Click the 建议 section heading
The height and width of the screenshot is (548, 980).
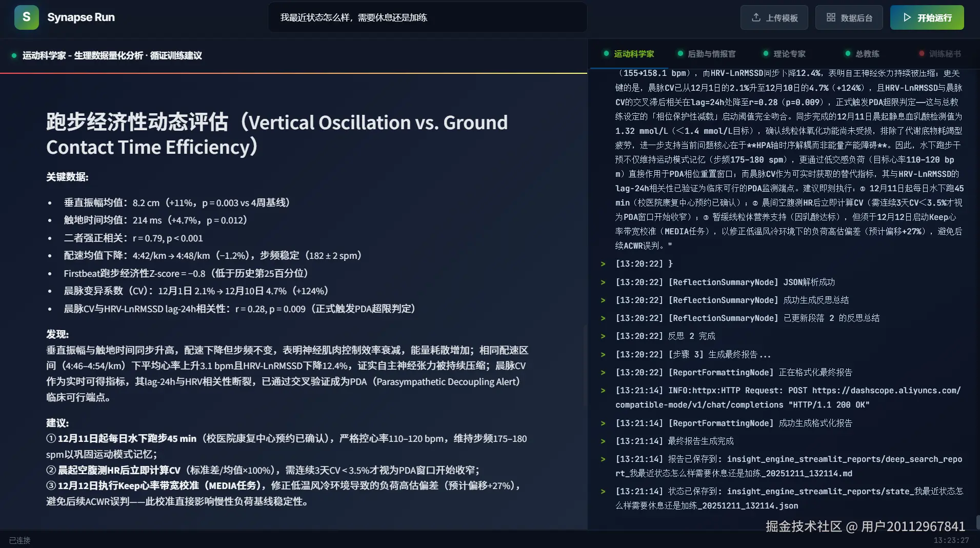coord(57,423)
